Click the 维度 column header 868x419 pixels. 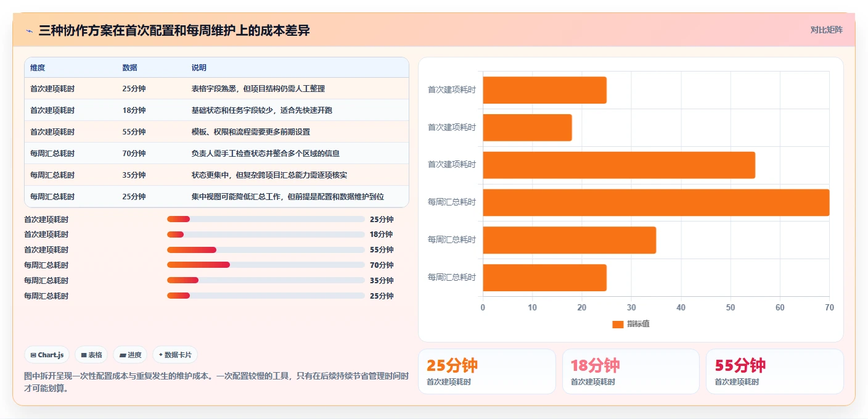(38, 68)
